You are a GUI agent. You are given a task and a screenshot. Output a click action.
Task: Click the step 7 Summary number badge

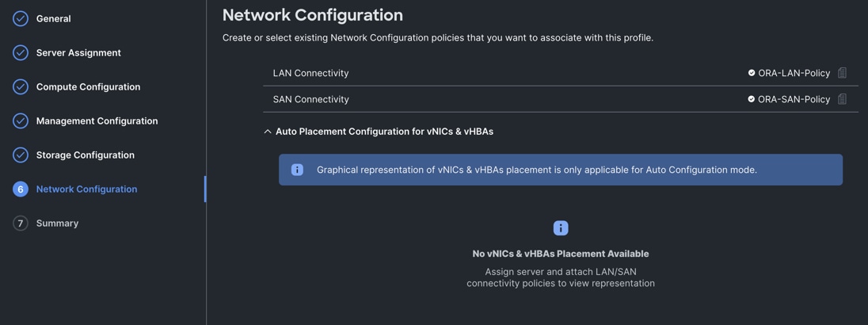(21, 223)
